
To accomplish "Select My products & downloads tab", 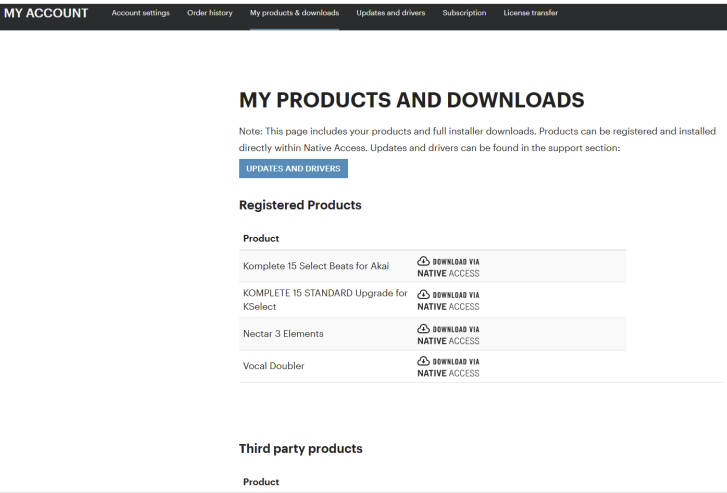I will click(x=294, y=13).
